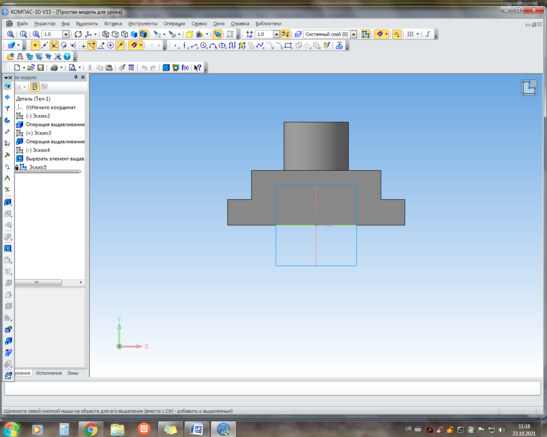Toggle the nearest point snap button
The height and width of the screenshot is (437, 547).
click(35, 45)
